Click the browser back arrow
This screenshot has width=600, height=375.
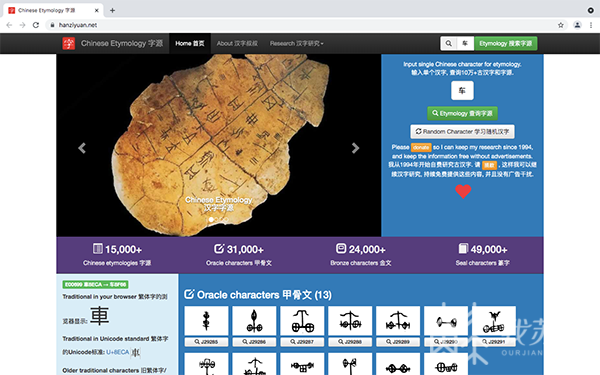pos(10,25)
